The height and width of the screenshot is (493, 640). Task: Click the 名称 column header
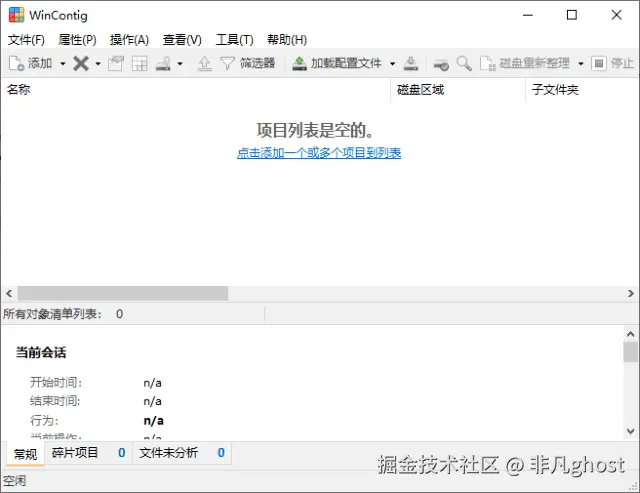[x=196, y=89]
